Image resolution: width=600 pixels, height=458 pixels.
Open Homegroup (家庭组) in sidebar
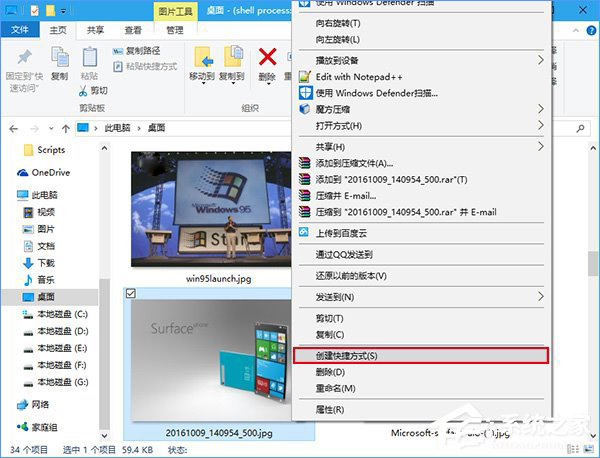tap(37, 427)
